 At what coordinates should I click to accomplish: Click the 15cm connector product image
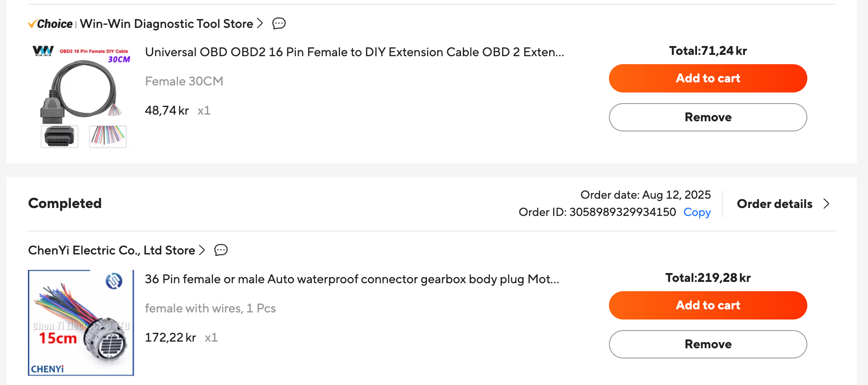[x=81, y=323]
